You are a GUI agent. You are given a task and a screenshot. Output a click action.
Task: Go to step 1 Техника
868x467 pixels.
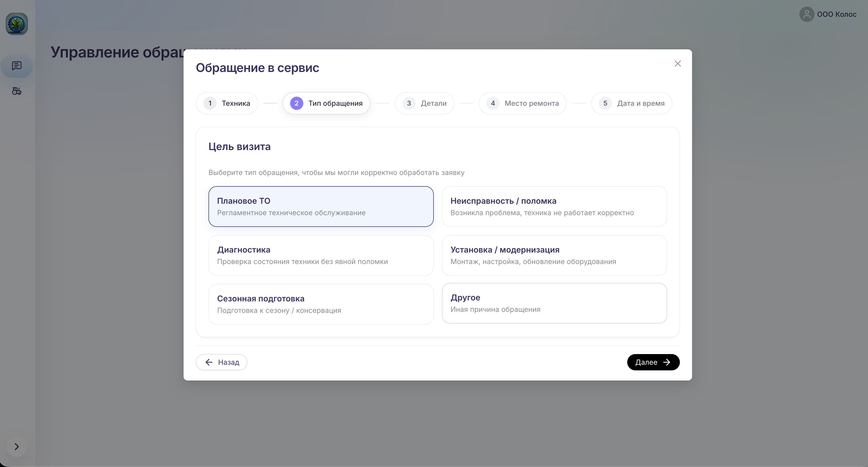pyautogui.click(x=227, y=103)
